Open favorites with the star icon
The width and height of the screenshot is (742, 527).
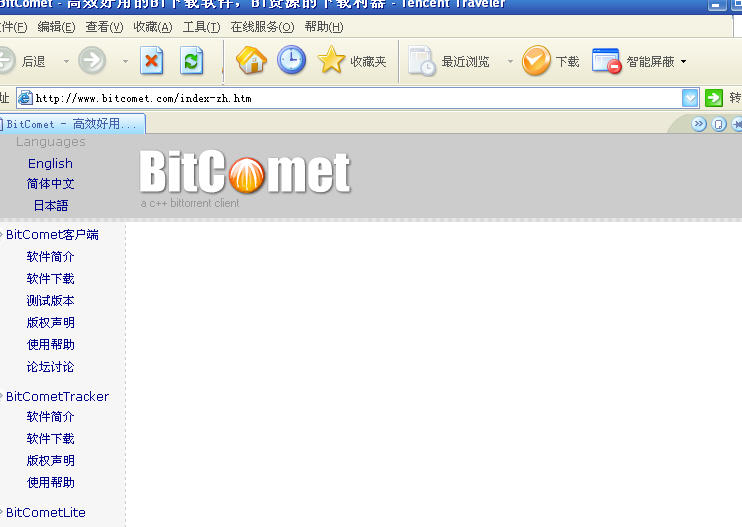[x=331, y=60]
